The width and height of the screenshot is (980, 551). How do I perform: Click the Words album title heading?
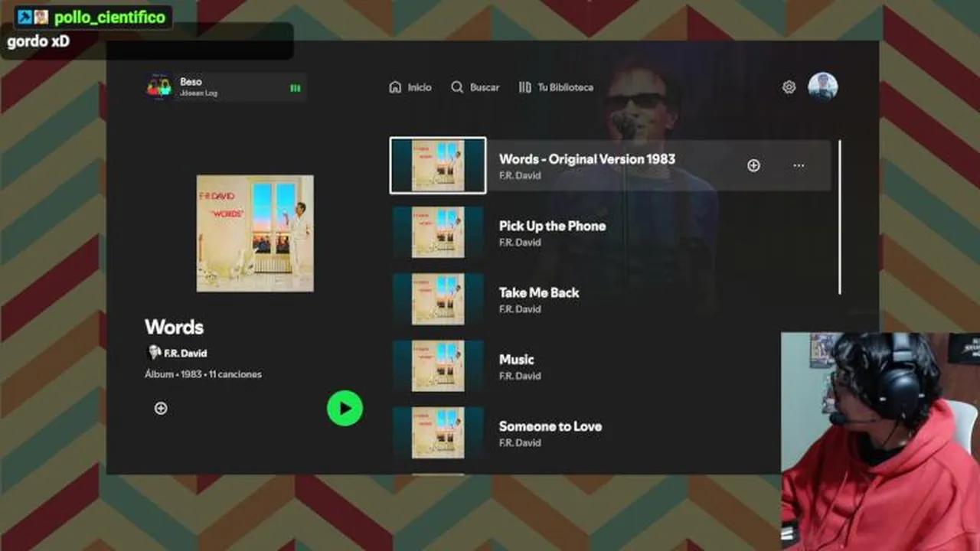(174, 327)
